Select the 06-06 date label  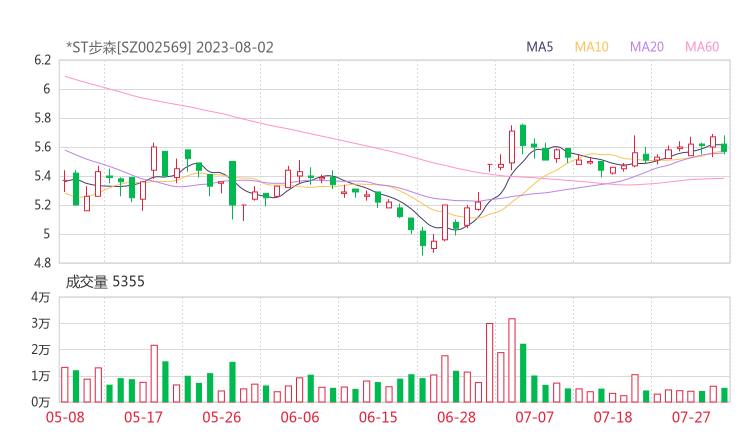click(300, 417)
